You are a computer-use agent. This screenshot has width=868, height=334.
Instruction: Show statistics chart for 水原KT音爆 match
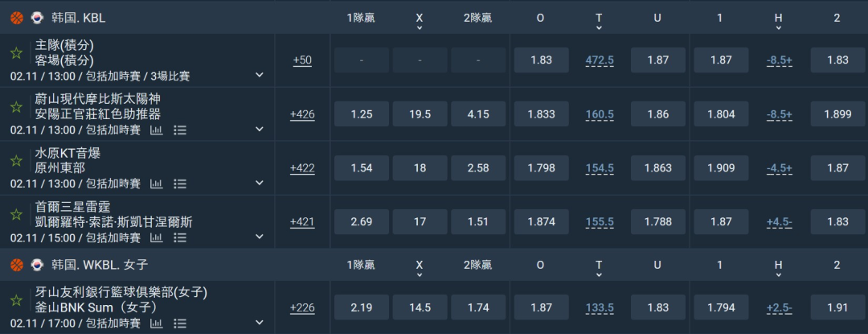click(x=156, y=183)
